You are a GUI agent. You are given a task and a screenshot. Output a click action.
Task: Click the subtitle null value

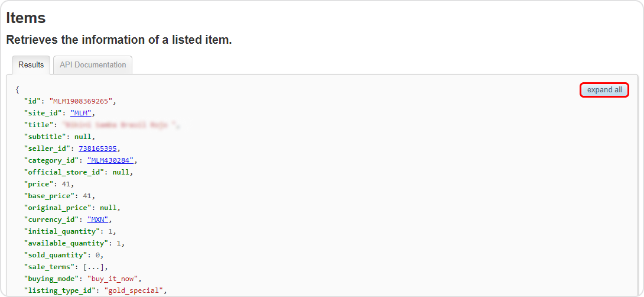pos(83,136)
